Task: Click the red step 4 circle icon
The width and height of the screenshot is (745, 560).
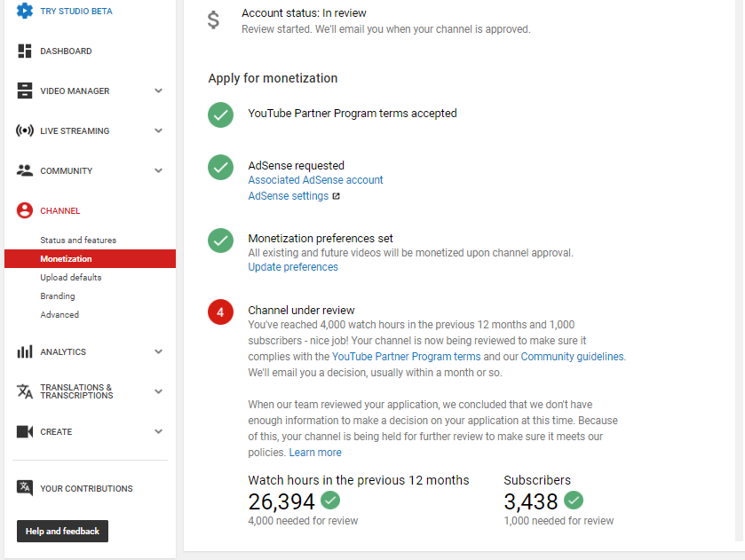Action: 220,312
